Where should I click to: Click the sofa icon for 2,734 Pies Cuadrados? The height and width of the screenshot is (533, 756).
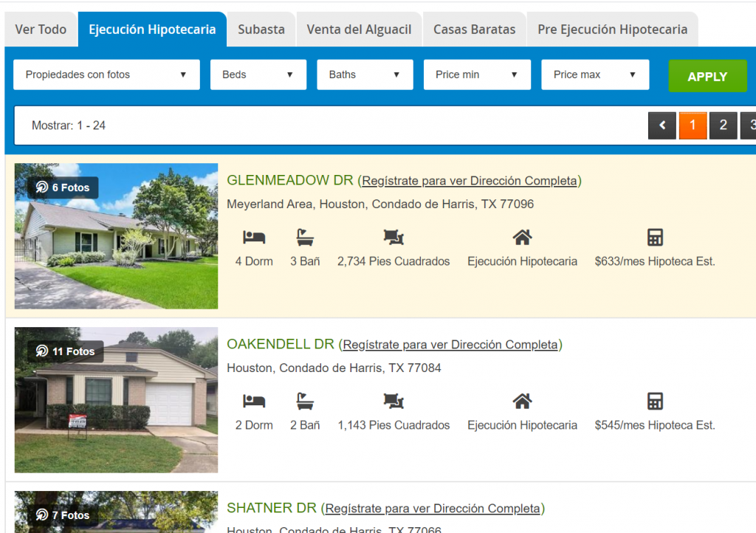[x=394, y=236]
